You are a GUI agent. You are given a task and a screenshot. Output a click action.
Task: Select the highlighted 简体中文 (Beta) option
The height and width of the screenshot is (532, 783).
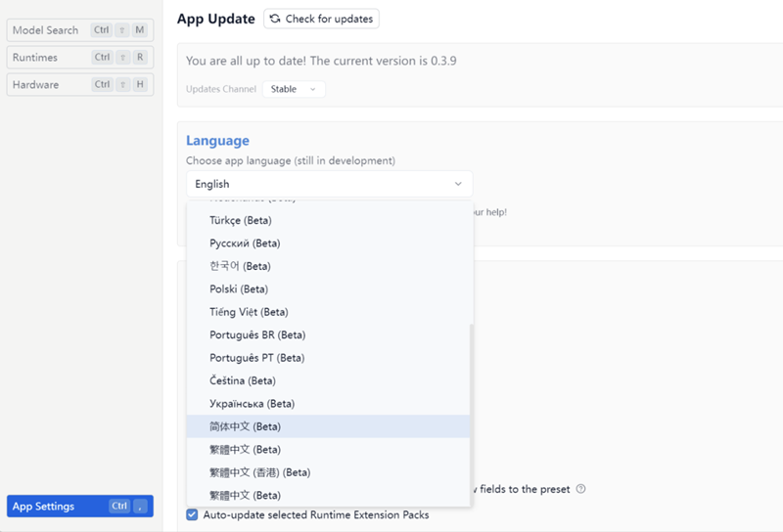(245, 427)
